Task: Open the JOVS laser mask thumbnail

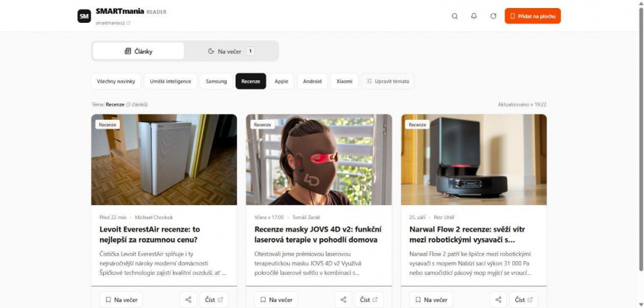Action: coord(319,160)
